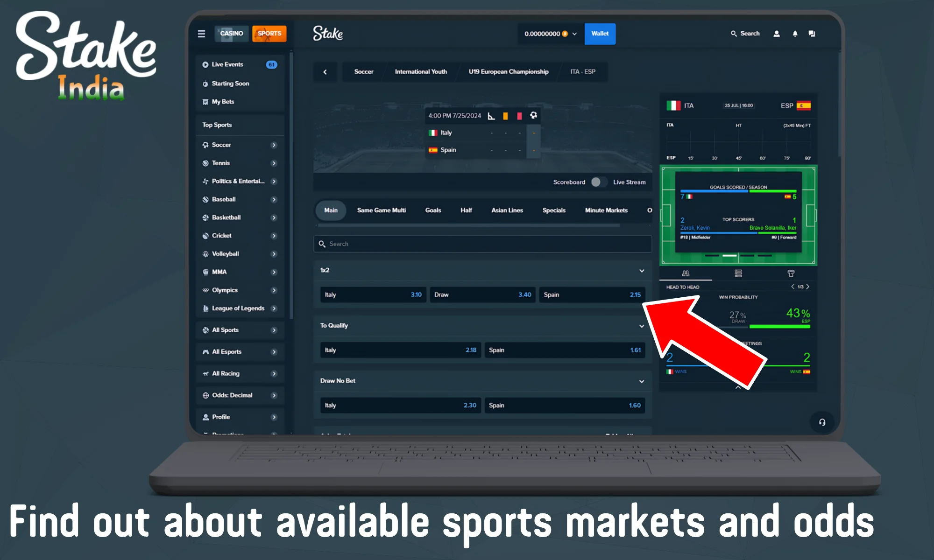The height and width of the screenshot is (560, 934).
Task: Click the Wallet button
Action: click(600, 34)
